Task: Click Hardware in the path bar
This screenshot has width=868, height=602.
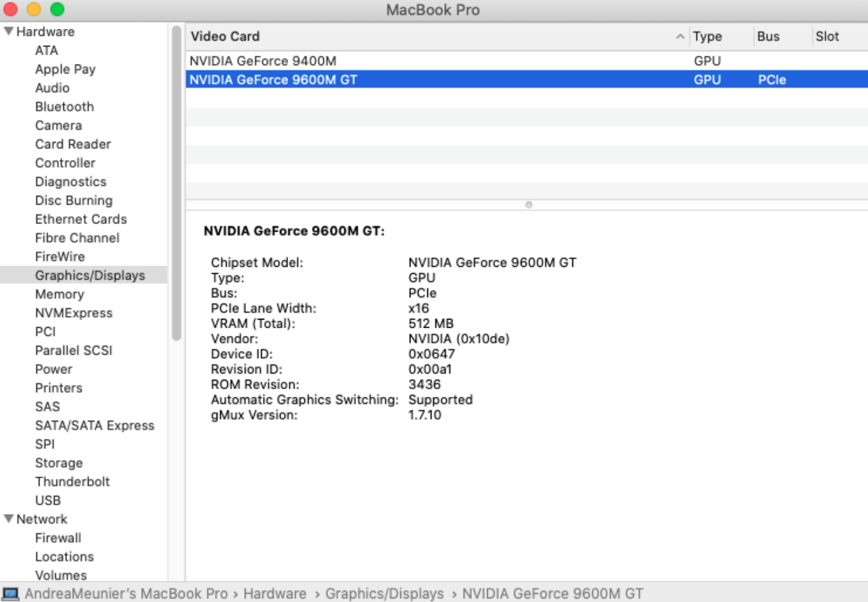Action: click(275, 593)
